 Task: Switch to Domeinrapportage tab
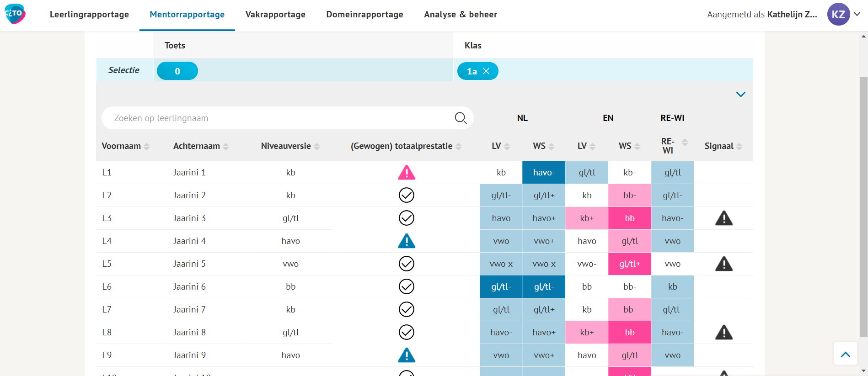[x=364, y=14]
